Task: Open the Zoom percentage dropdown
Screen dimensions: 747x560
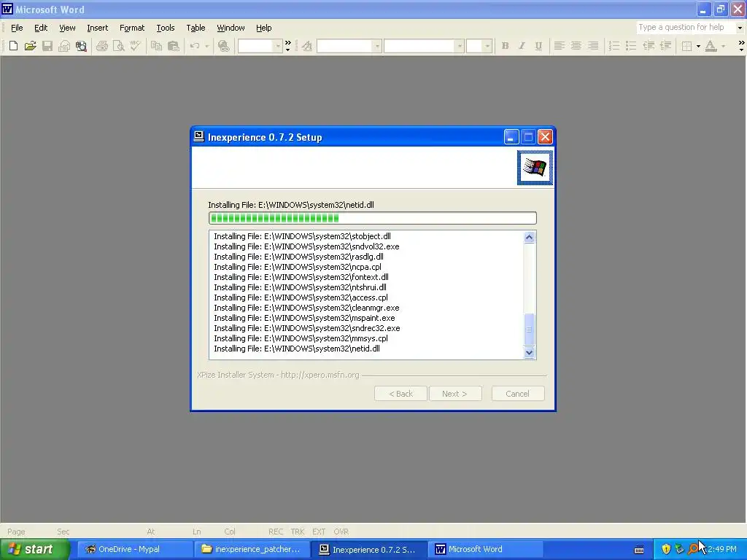Action: coord(278,46)
